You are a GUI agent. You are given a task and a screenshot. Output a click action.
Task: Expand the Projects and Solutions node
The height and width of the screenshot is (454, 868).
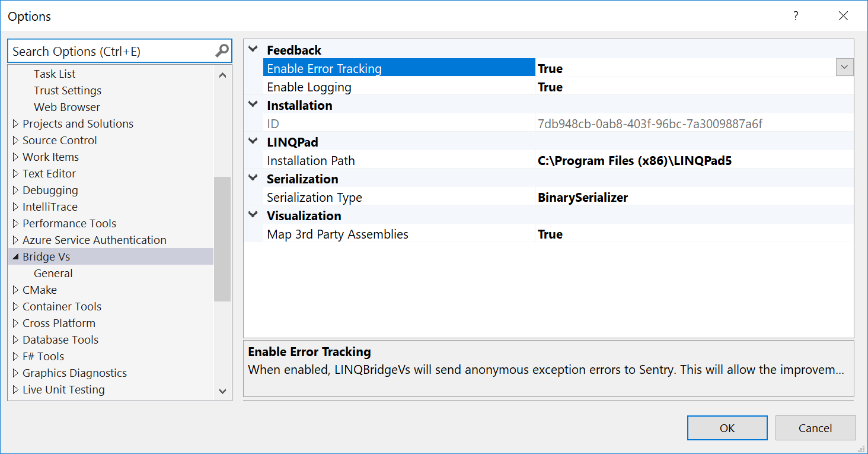pos(15,124)
